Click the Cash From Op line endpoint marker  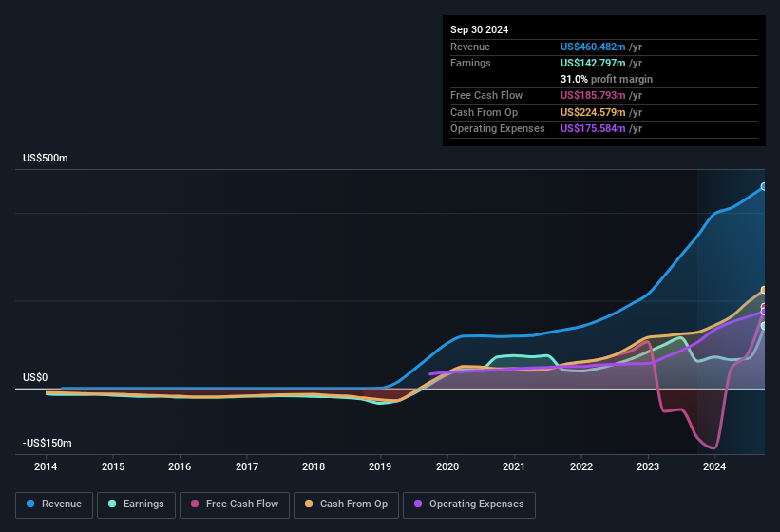(x=765, y=291)
